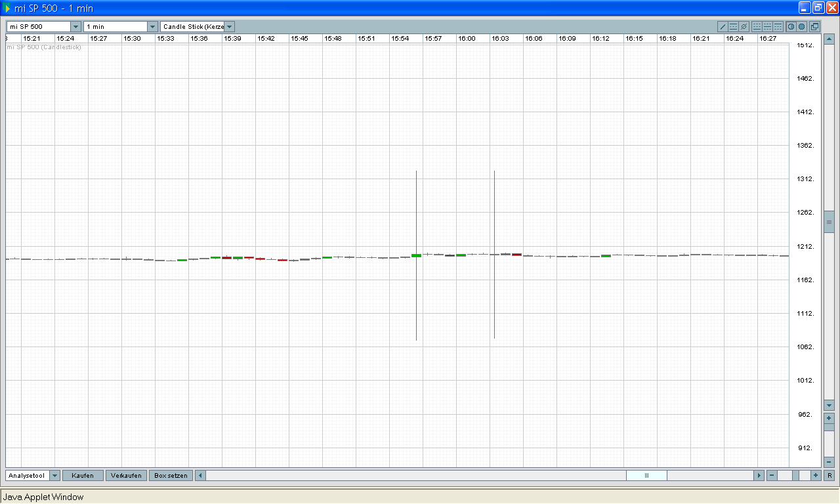840x504 pixels.
Task: Click the detach chart window icon
Action: coord(814,27)
